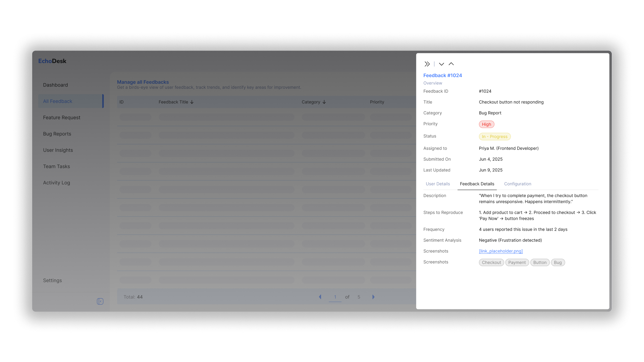Open the Configuration tab
644x362 pixels.
pyautogui.click(x=518, y=184)
